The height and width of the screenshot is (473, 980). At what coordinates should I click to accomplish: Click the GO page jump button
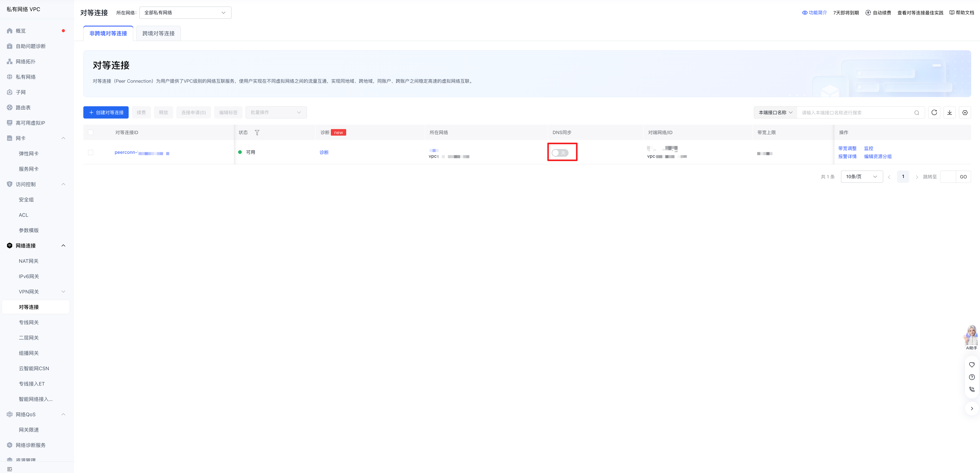click(963, 177)
